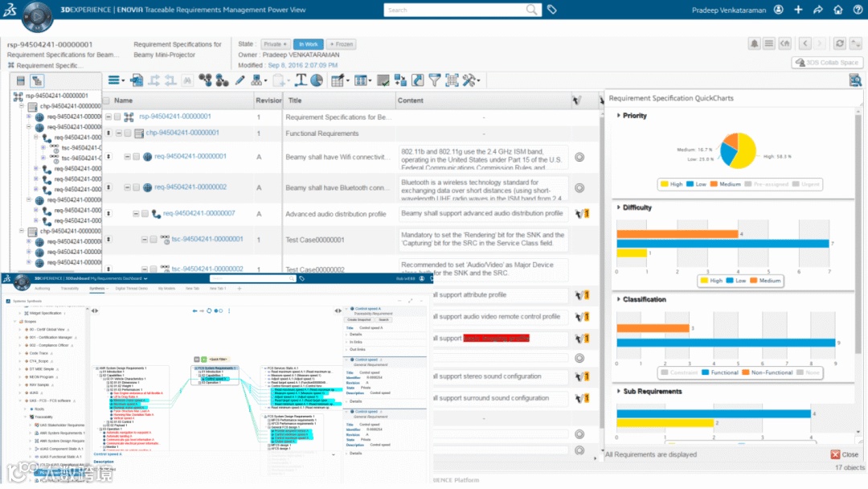This screenshot has width=868, height=489.
Task: Check the chp-94504241-00000001 row checkbox
Action: [127, 133]
